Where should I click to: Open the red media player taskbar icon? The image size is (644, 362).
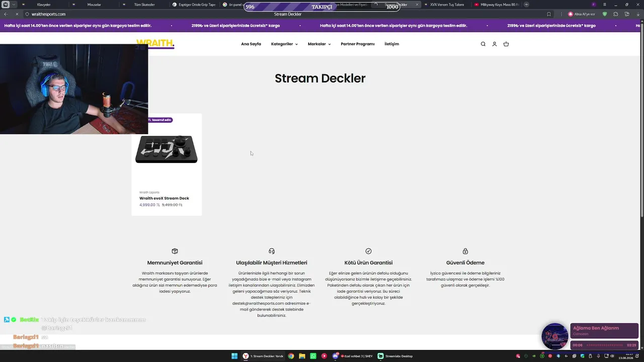pos(324,356)
